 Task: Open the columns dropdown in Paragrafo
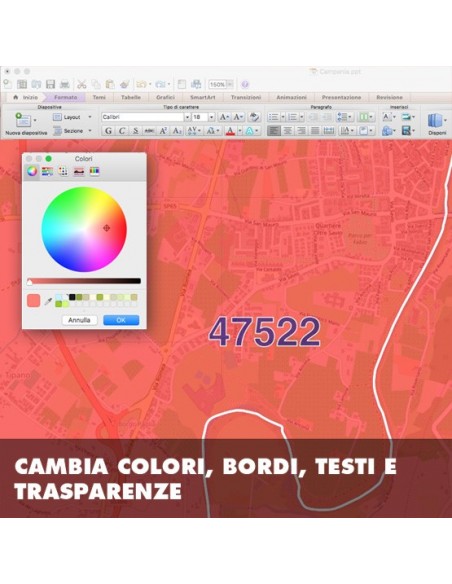tap(366, 117)
